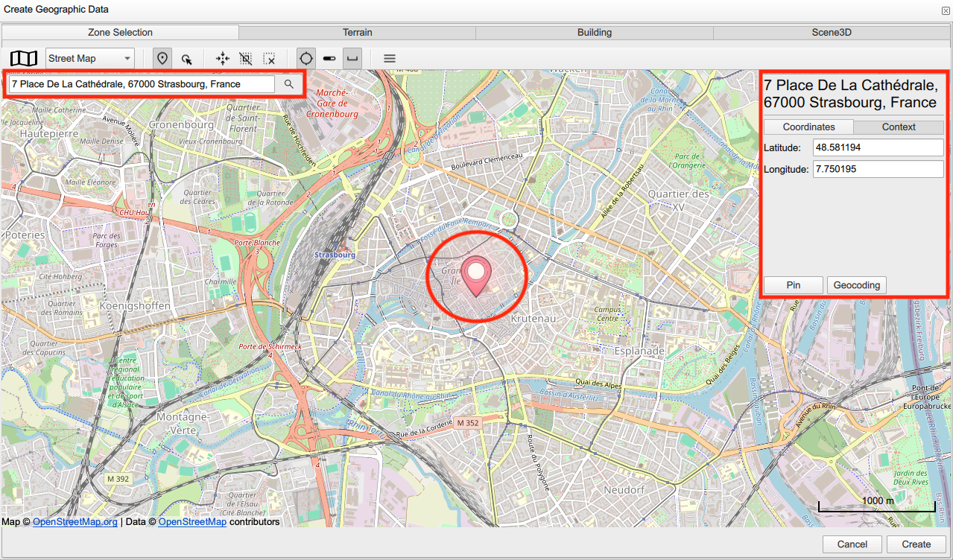Open the Terrain tab

357,32
